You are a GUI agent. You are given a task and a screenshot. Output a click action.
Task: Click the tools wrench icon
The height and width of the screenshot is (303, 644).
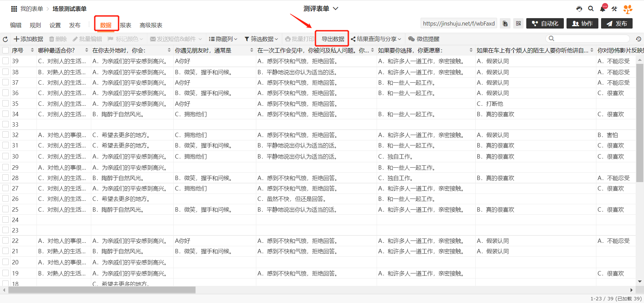coord(614,9)
